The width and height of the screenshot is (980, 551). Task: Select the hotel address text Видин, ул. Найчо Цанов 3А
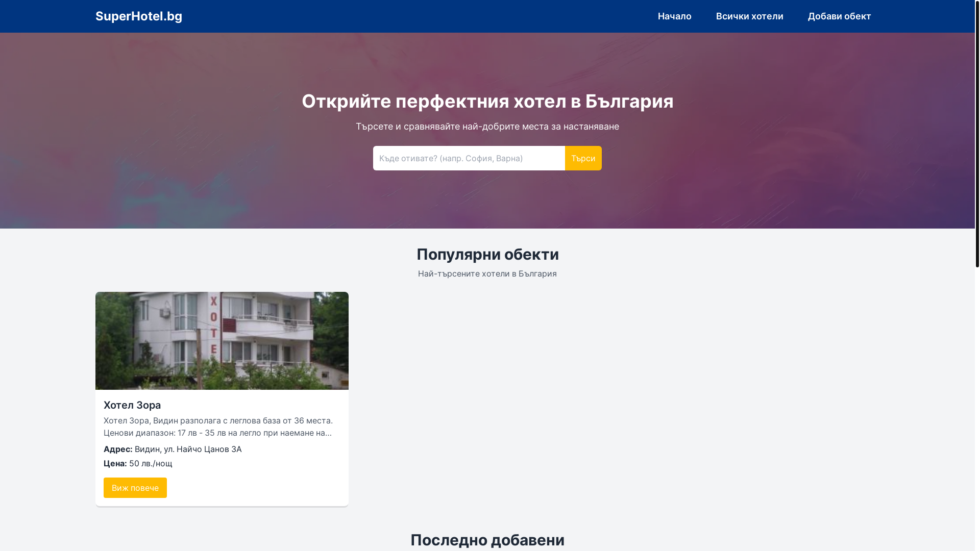coord(188,449)
